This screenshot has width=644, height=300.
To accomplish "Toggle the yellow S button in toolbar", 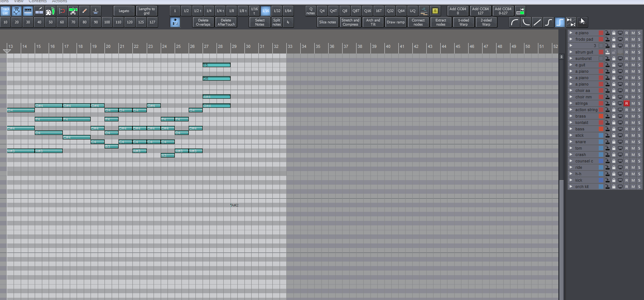I will 435,11.
